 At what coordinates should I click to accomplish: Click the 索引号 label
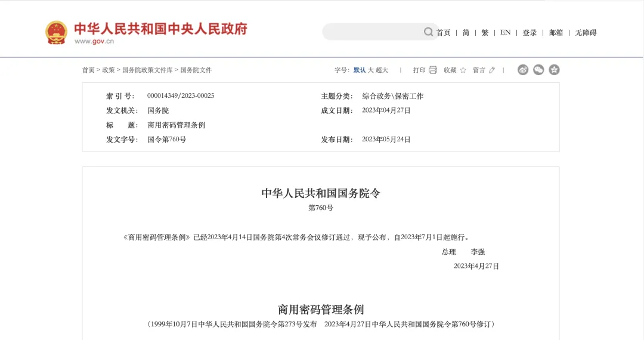point(120,96)
